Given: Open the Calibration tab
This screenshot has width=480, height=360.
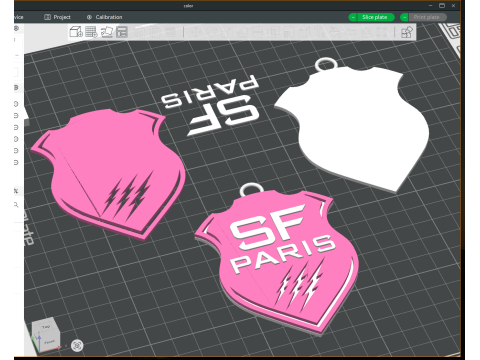Looking at the screenshot, I should 104,17.
